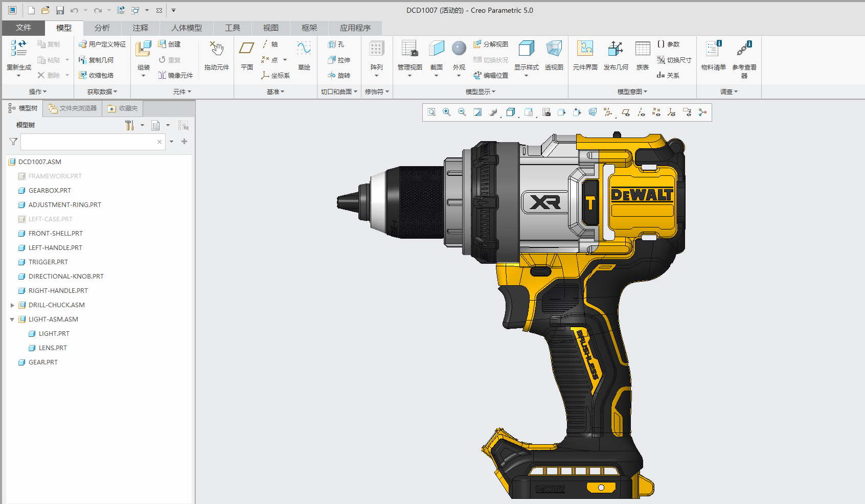
Task: Select the 旋转 (Revolve) tool
Action: (x=339, y=75)
